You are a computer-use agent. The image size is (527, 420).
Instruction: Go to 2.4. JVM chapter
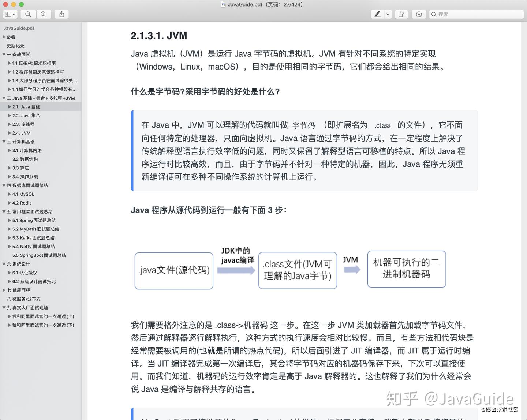point(21,133)
